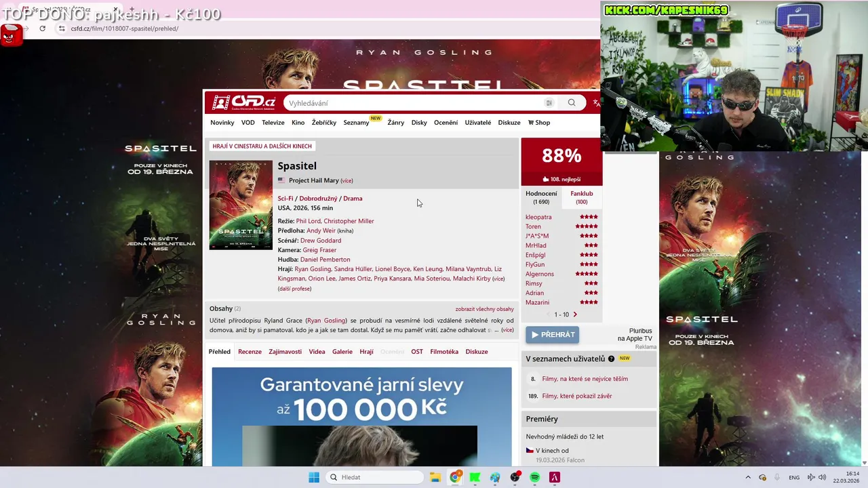The image size is (868, 488).
Task: Click the Vyhledávání search field
Action: 414,103
